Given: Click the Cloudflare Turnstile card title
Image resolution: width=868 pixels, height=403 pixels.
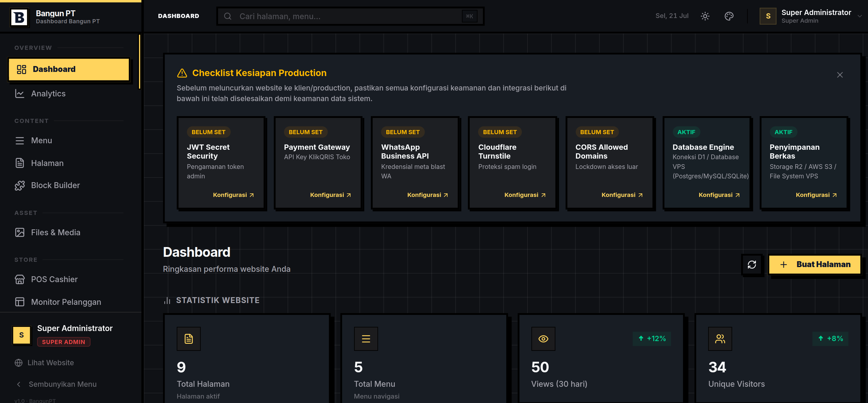Looking at the screenshot, I should 497,152.
